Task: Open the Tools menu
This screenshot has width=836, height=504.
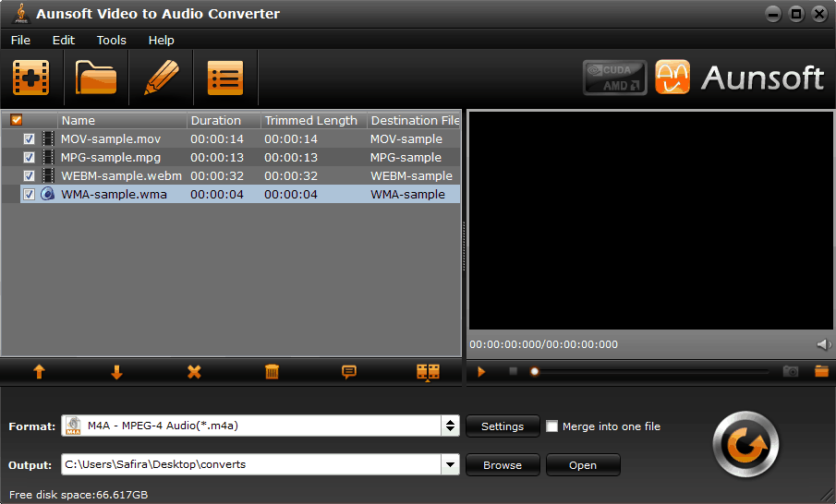Action: point(112,40)
